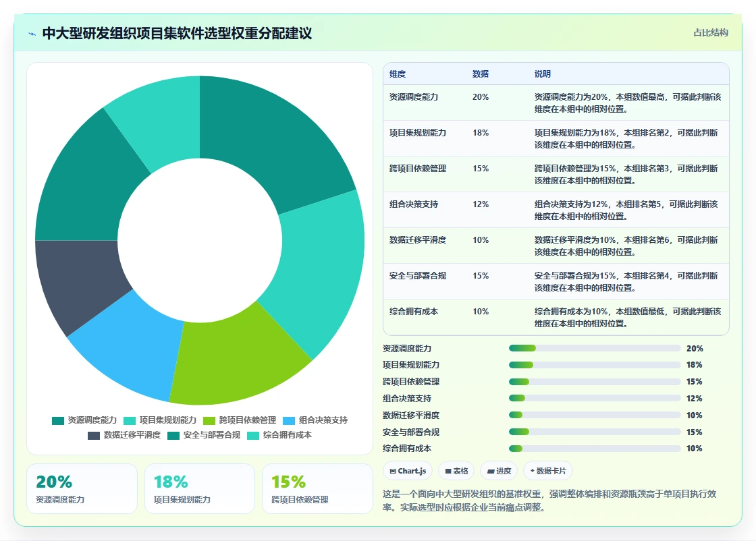Click 安全与部署合规 label in progress list
The width and height of the screenshot is (756, 541).
coord(411,432)
